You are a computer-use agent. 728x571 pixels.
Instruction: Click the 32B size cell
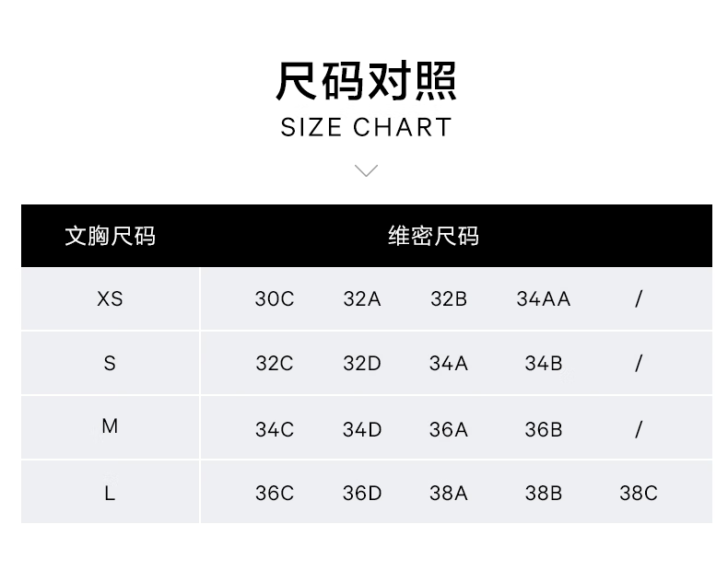pyautogui.click(x=449, y=298)
